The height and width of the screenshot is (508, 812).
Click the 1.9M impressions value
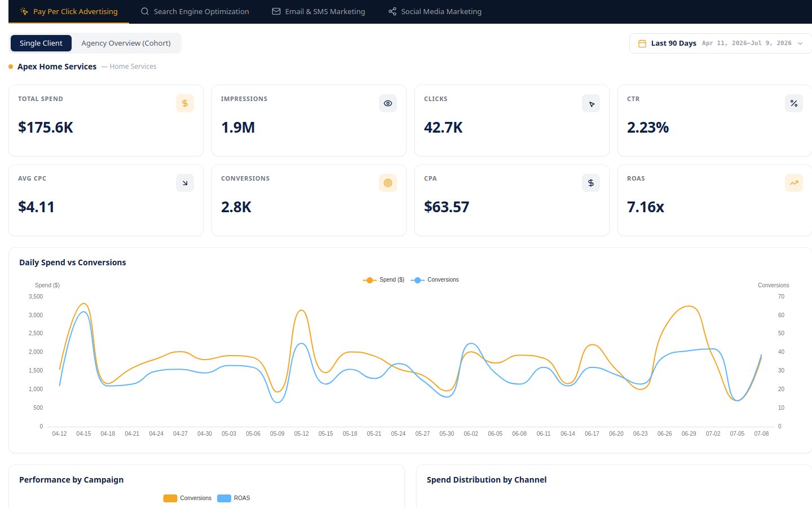pos(238,128)
